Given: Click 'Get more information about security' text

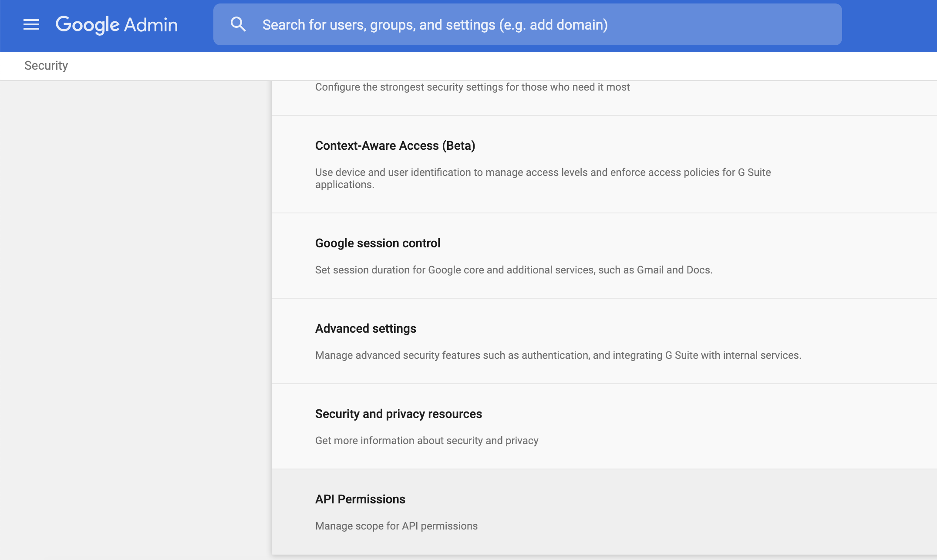Looking at the screenshot, I should tap(426, 441).
